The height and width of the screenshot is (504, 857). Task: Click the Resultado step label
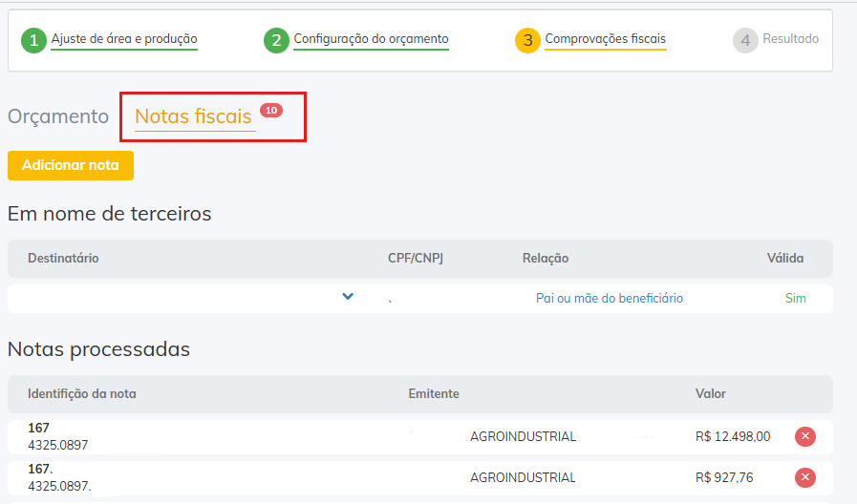coord(790,39)
